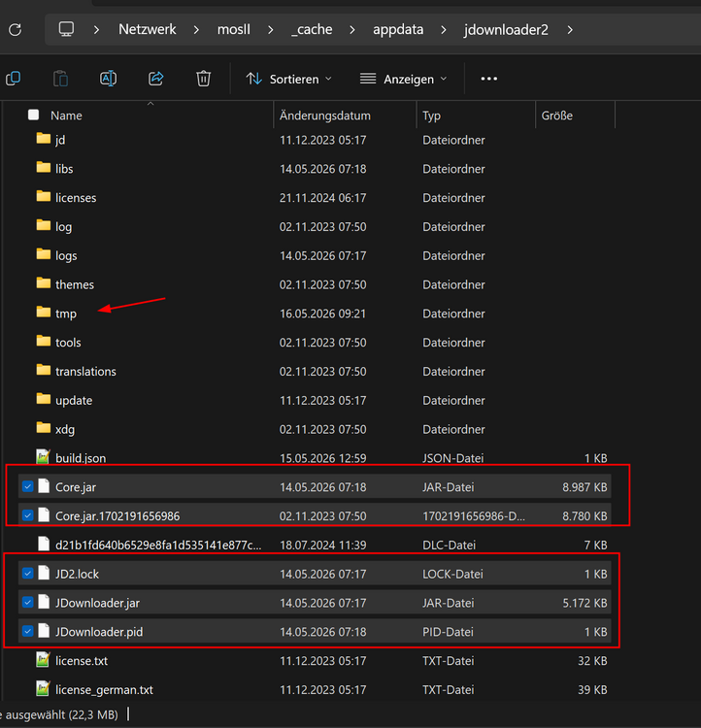Uncheck the Core.jar checkbox
Viewport: 701px width, 728px height.
pyautogui.click(x=28, y=486)
